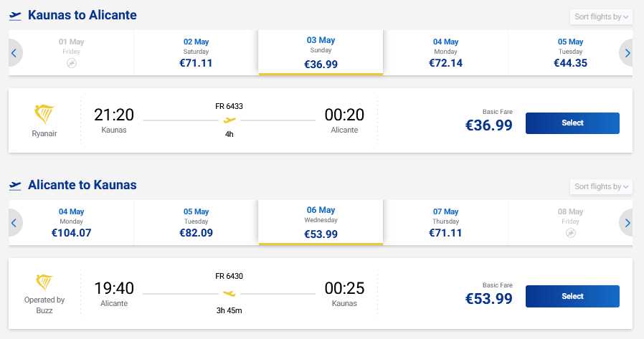Open Sort flights by dropdown for return flights

(x=601, y=187)
